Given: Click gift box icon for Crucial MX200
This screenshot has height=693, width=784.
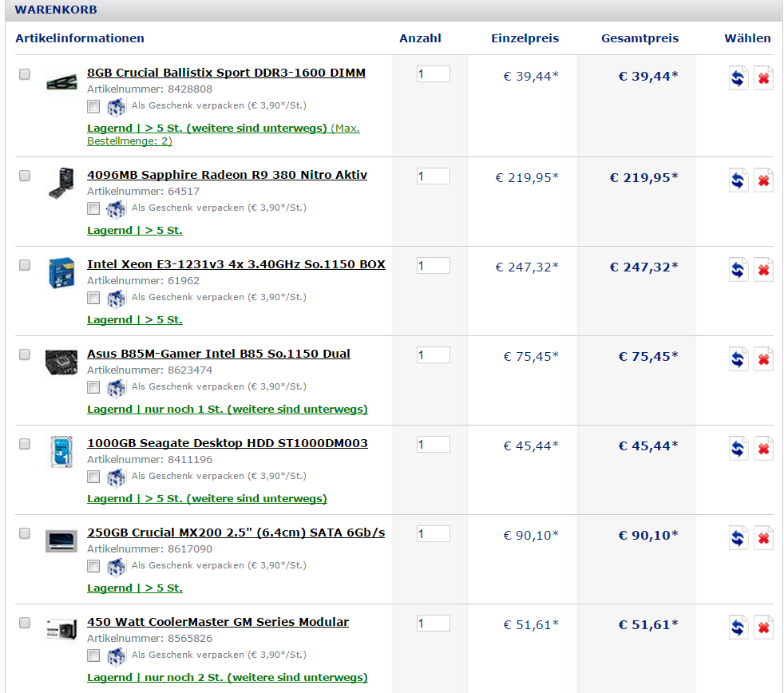Looking at the screenshot, I should pyautogui.click(x=116, y=567).
